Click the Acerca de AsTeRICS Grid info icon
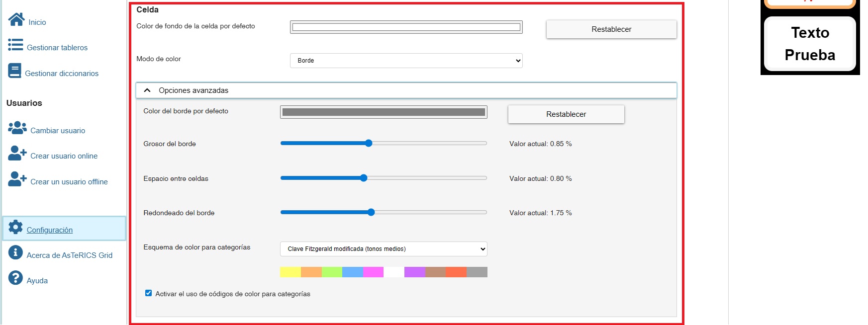Screen dimensions: 868x325 tap(15, 252)
